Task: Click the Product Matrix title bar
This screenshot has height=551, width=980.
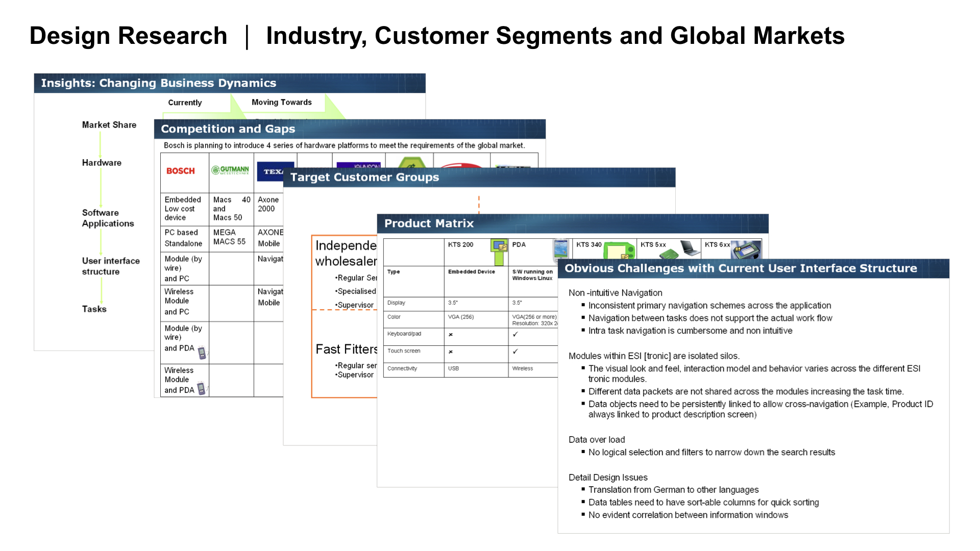Action: [x=429, y=223]
